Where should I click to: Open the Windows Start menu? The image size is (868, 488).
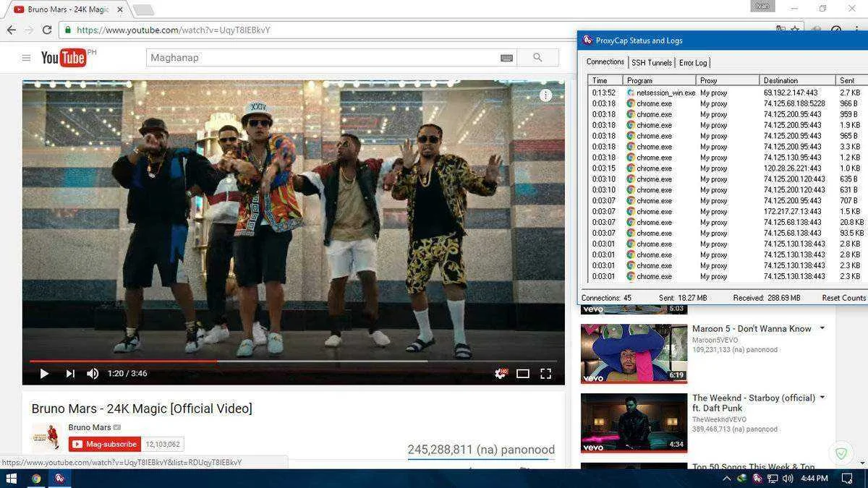pyautogui.click(x=12, y=479)
